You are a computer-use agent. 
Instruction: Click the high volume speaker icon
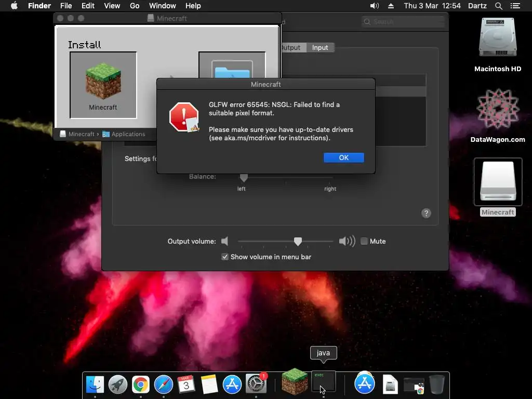(347, 241)
